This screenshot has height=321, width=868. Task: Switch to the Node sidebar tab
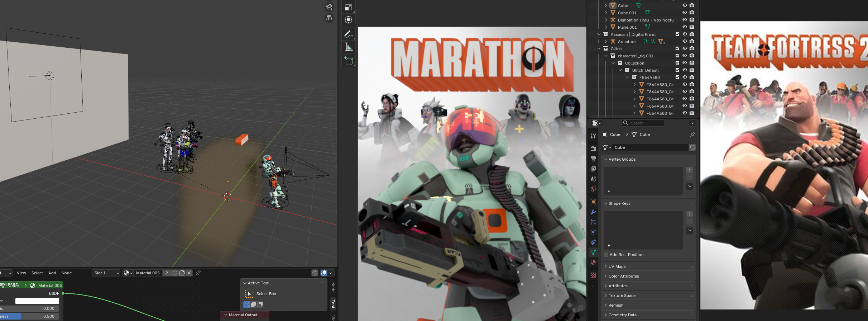pyautogui.click(x=333, y=287)
